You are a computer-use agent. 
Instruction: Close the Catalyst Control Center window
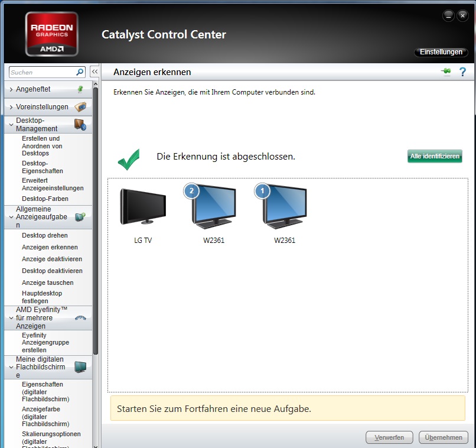(462, 15)
